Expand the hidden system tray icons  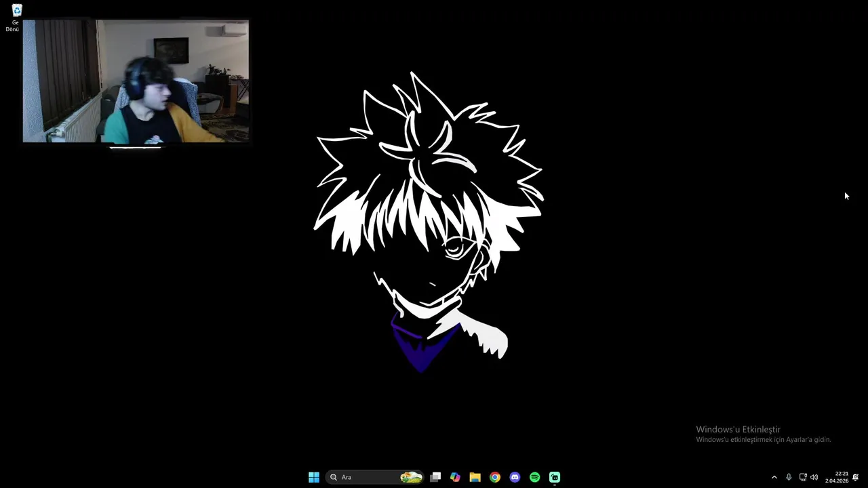[774, 477]
